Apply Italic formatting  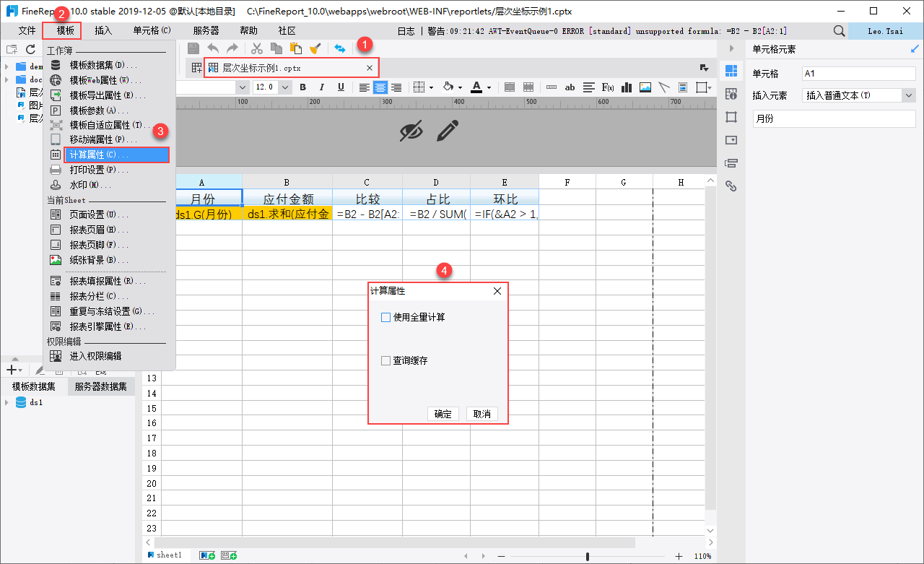pos(322,87)
